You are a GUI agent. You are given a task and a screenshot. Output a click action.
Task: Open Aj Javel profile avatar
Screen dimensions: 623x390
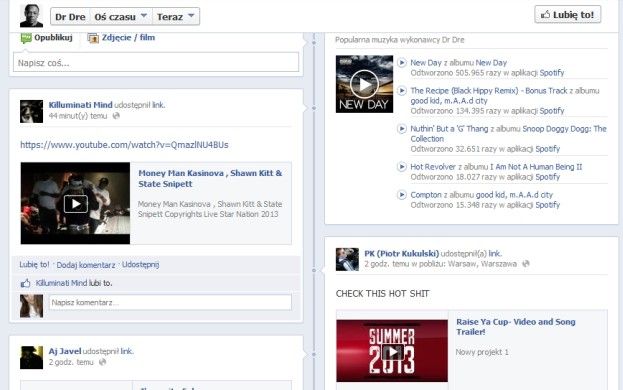(x=31, y=357)
